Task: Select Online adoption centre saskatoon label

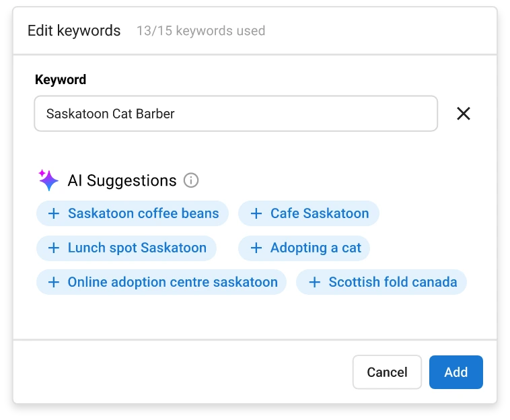Action: (x=173, y=283)
